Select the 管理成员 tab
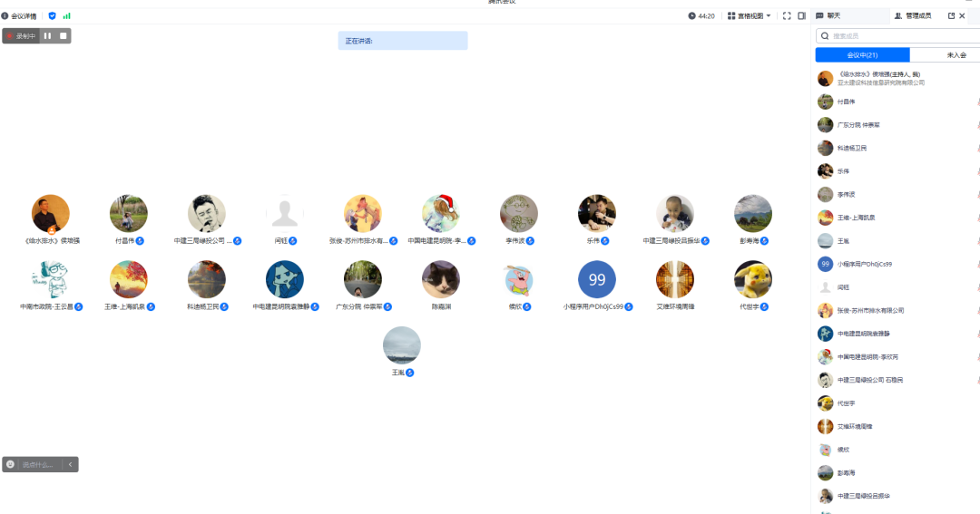Image resolution: width=980 pixels, height=514 pixels. click(x=912, y=15)
